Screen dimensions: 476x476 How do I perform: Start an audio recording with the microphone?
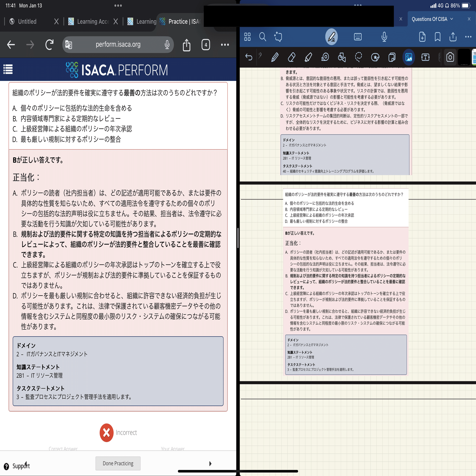pos(384,37)
